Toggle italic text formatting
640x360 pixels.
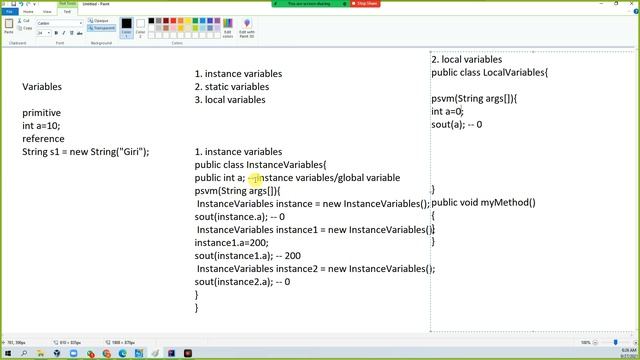pos(64,33)
